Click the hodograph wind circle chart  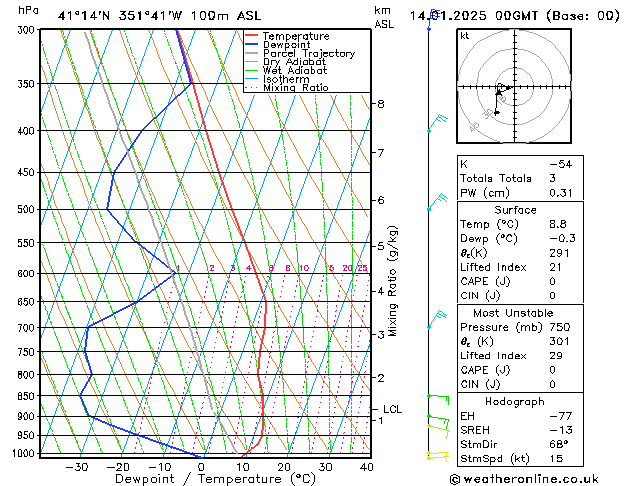tap(514, 86)
